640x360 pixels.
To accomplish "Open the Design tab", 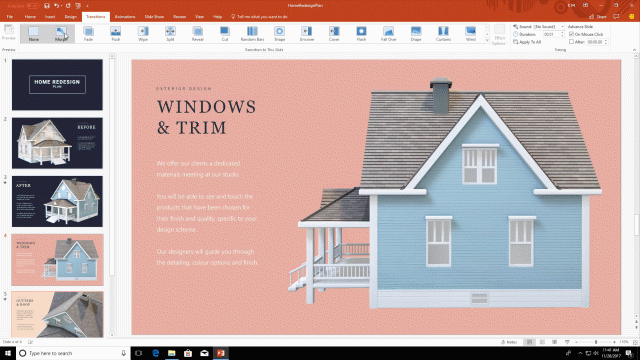I will tap(71, 17).
